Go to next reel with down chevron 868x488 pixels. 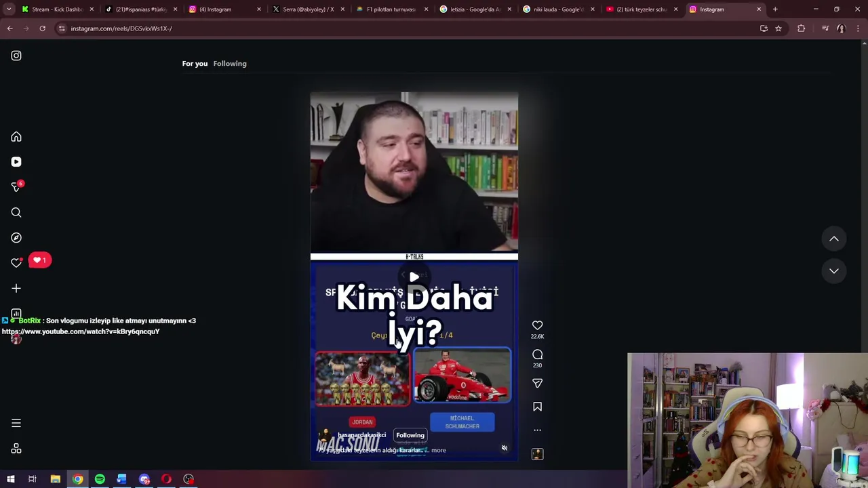[x=834, y=270]
